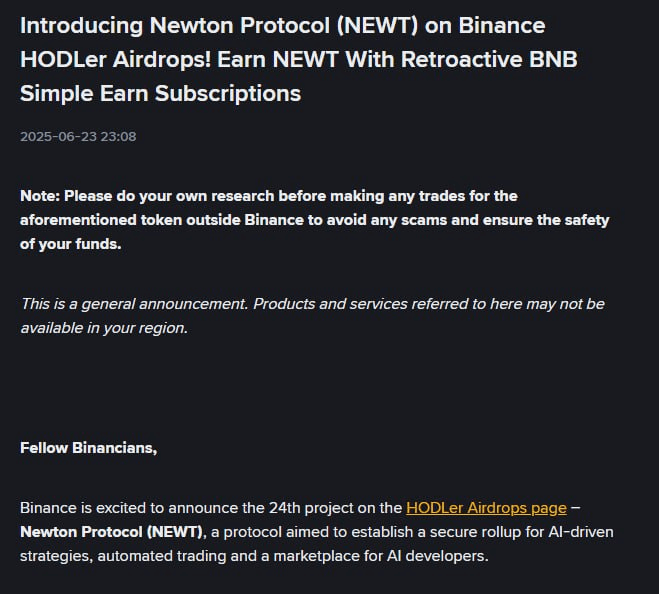Click 'available in your region.' text
The image size is (659, 594).
104,328
